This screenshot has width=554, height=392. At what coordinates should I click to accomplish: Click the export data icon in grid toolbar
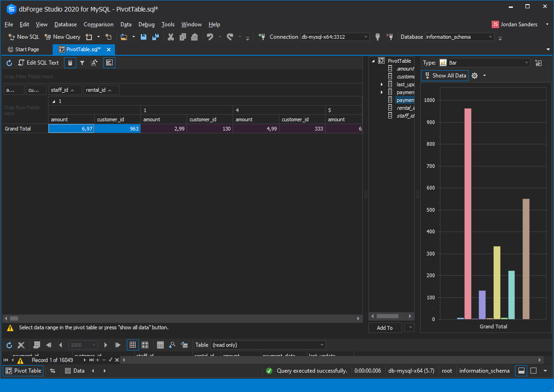(x=184, y=345)
